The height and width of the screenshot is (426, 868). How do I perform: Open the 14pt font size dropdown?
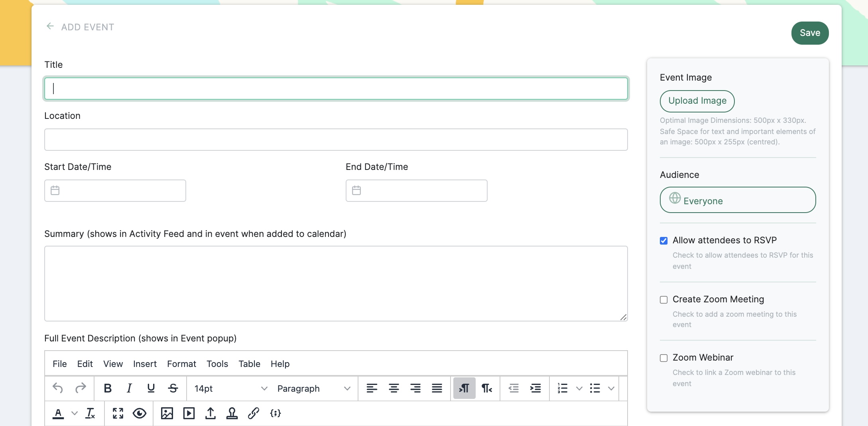pyautogui.click(x=230, y=389)
